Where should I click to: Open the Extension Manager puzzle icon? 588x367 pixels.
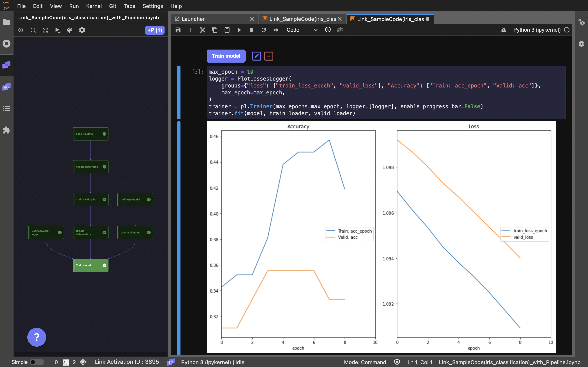[7, 130]
